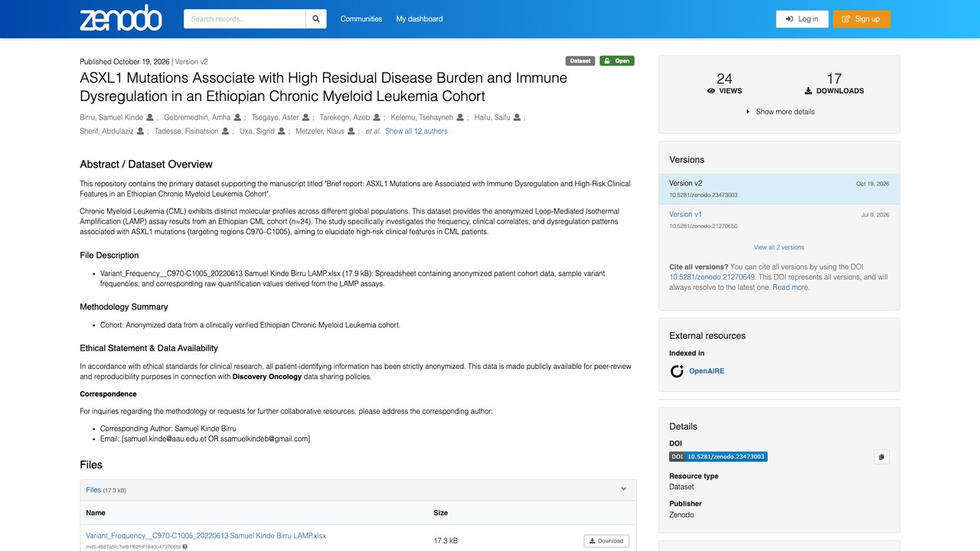Click the gray Dataset badge
The height and width of the screenshot is (551, 980).
pos(580,61)
